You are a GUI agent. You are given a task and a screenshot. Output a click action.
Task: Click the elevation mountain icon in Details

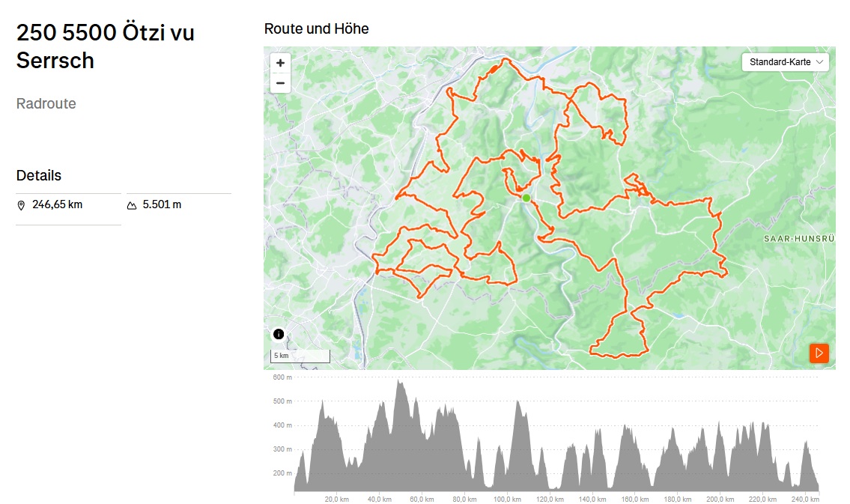pyautogui.click(x=132, y=204)
